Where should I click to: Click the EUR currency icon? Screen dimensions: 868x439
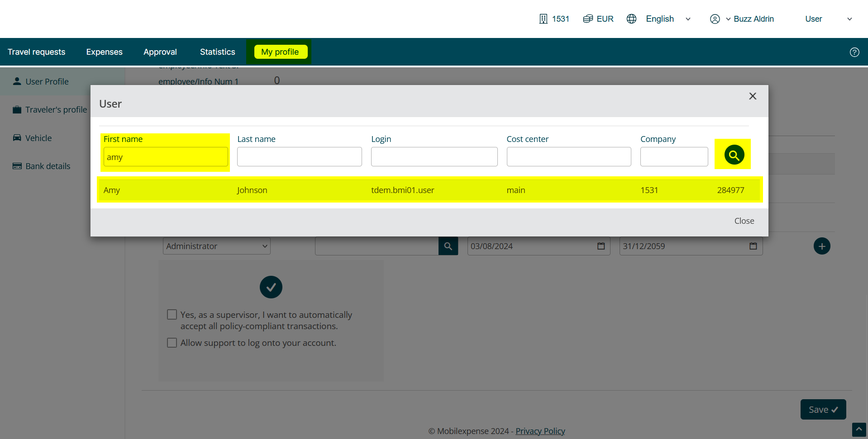587,19
